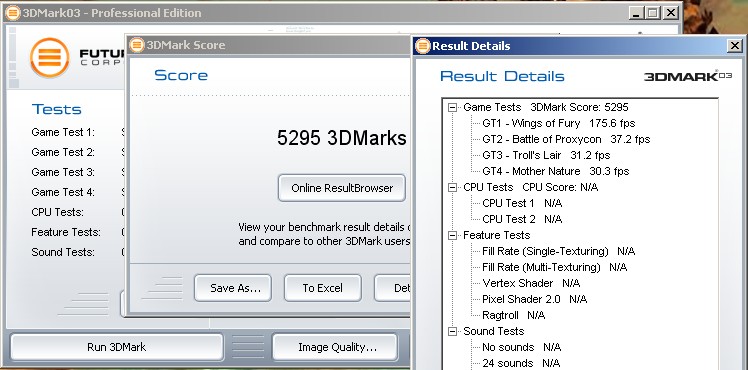The image size is (748, 370).
Task: Click the Score heading
Action: pos(181,75)
